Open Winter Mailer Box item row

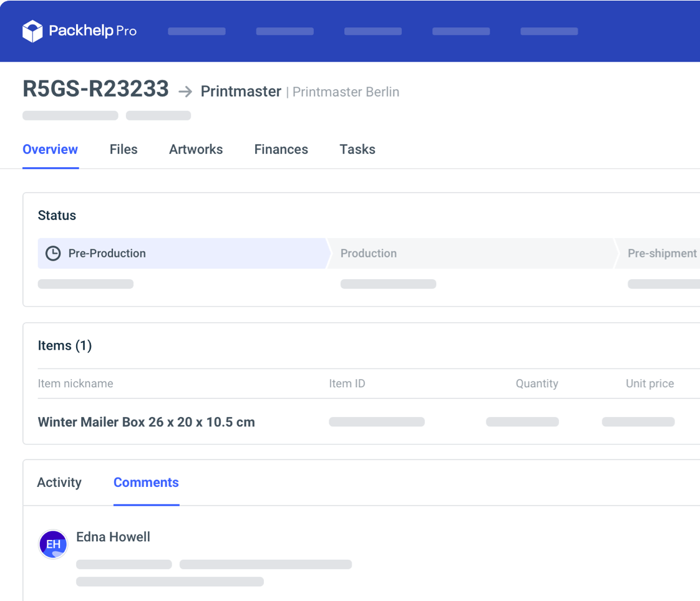(x=147, y=422)
